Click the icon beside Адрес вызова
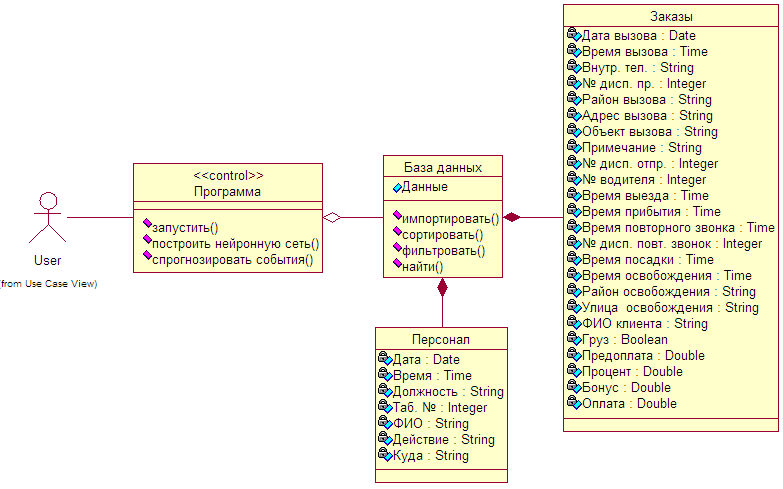Viewport: 783px width, 489px height. (574, 115)
